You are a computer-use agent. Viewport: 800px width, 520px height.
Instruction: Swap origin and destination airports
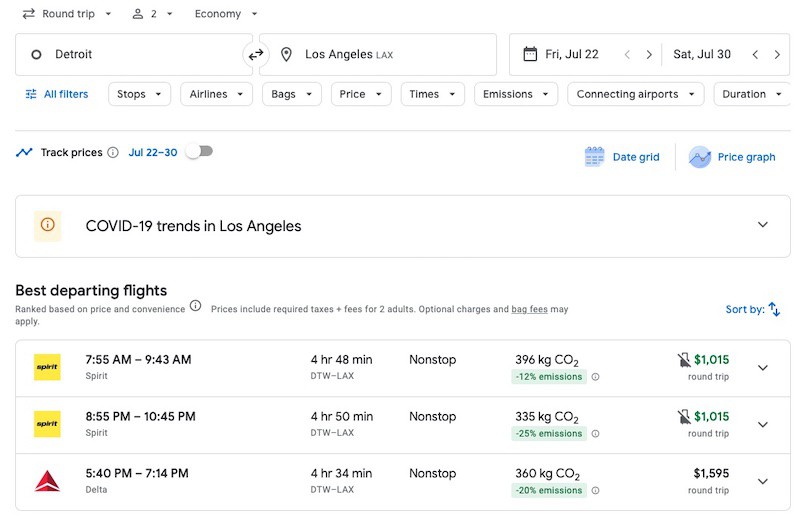pyautogui.click(x=257, y=55)
